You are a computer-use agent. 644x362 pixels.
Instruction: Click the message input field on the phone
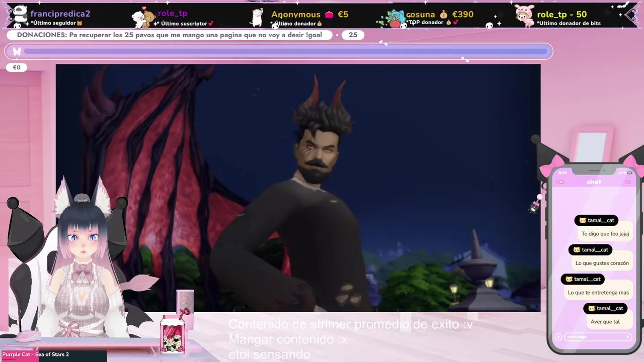pyautogui.click(x=598, y=337)
